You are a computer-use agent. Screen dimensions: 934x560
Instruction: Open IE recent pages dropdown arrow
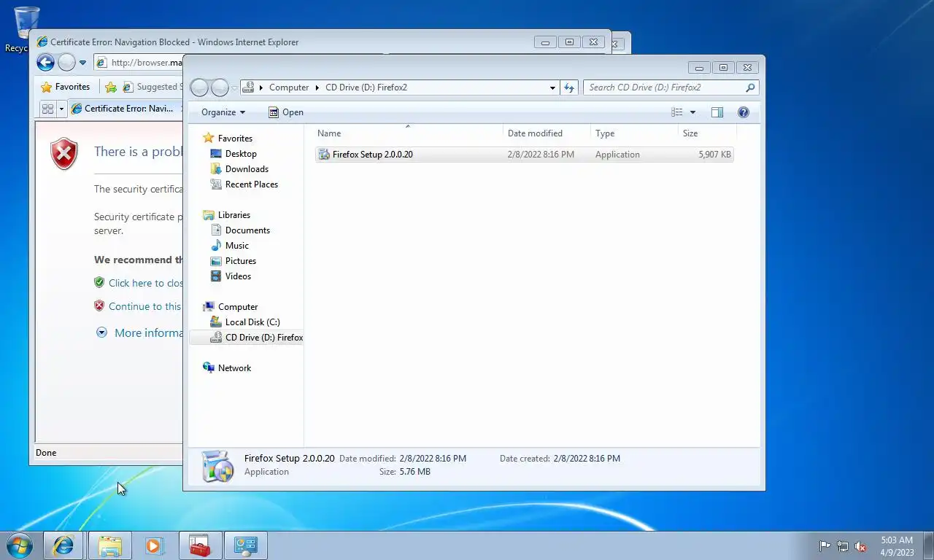tap(82, 63)
